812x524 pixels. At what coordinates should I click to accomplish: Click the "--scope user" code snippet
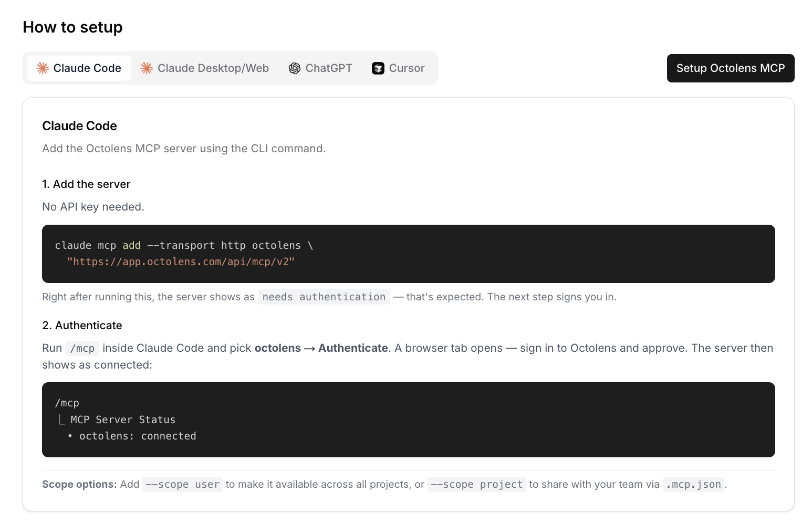183,485
